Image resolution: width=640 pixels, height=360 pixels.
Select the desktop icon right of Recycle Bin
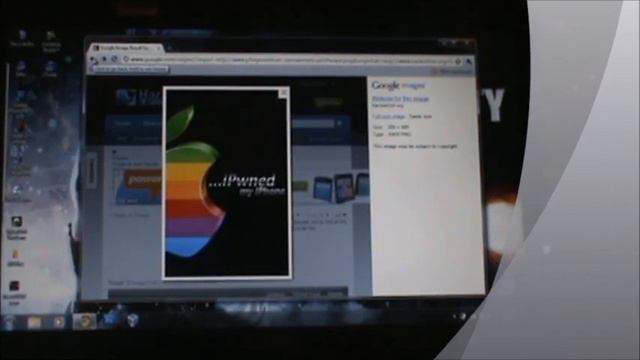click(x=51, y=41)
